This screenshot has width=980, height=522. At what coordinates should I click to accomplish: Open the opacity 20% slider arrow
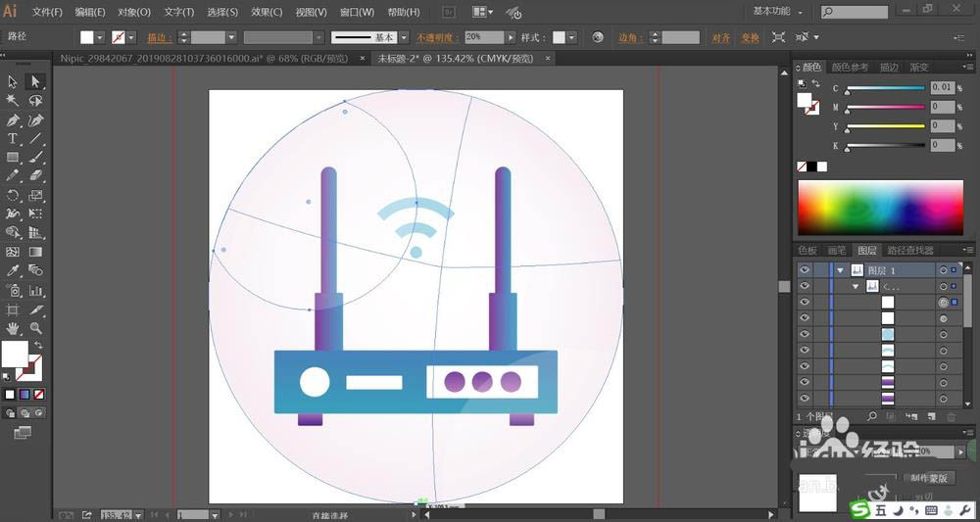[x=511, y=37]
